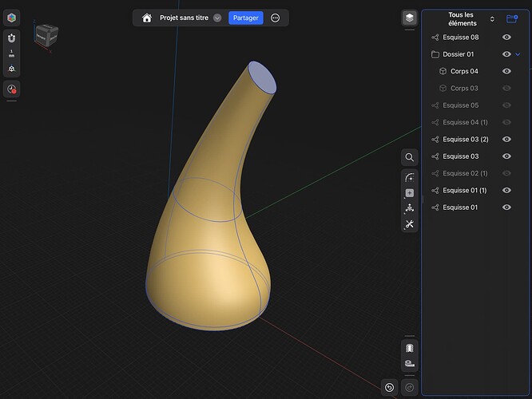Hide Esquisse 01 (1) with eye icon
The height and width of the screenshot is (399, 532).
tap(506, 191)
